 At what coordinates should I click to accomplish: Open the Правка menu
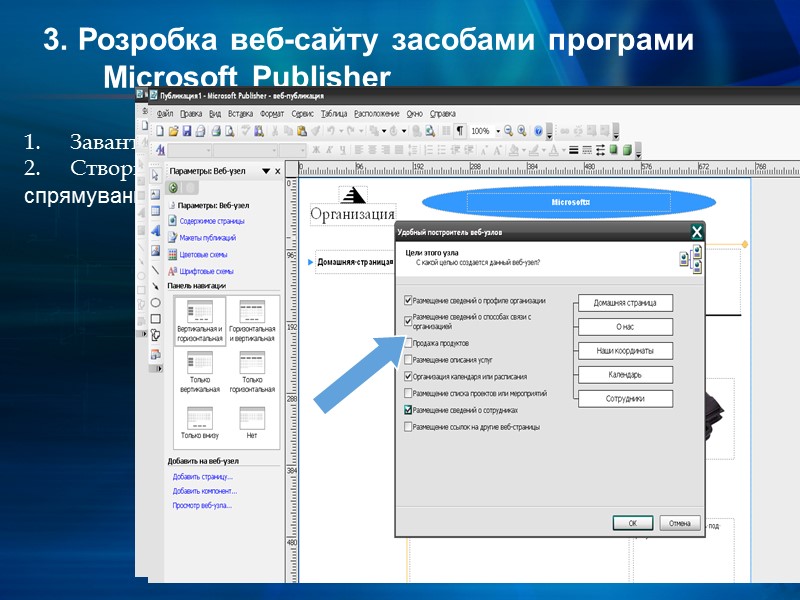coord(191,114)
